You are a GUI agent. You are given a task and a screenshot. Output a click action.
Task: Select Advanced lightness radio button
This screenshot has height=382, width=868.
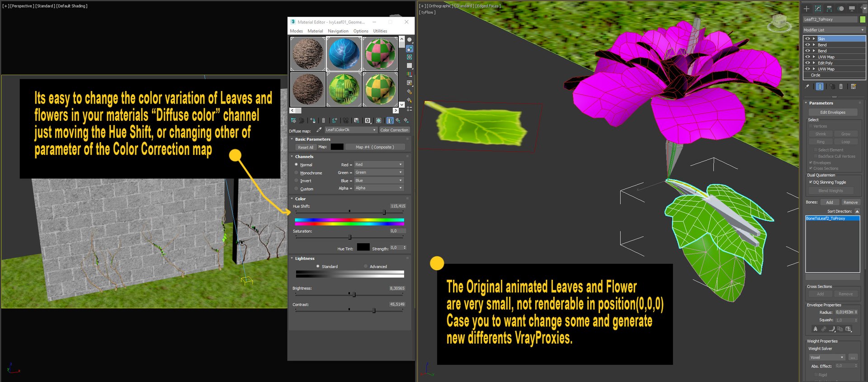coord(366,267)
